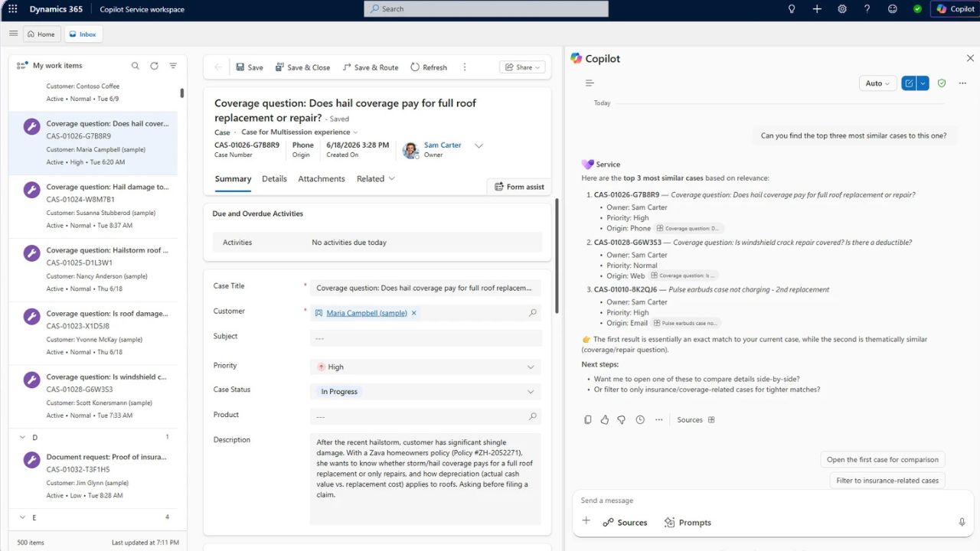The width and height of the screenshot is (980, 551).
Task: Open the help question mark icon
Action: (x=867, y=9)
